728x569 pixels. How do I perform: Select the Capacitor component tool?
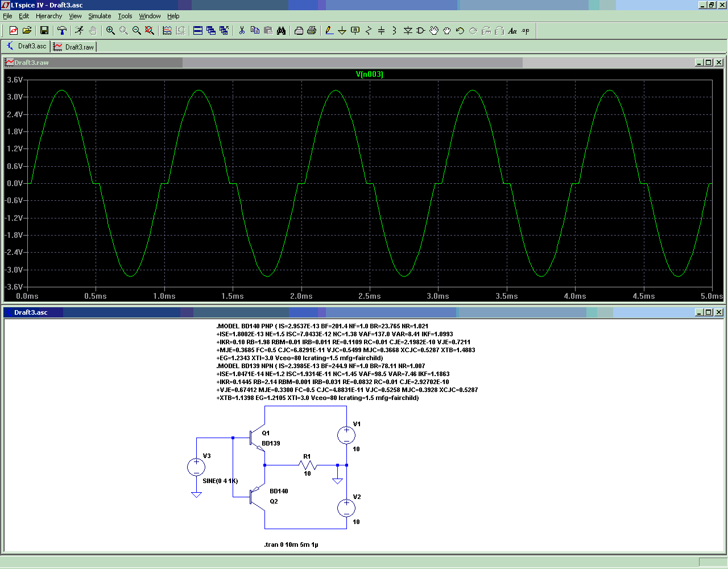381,31
